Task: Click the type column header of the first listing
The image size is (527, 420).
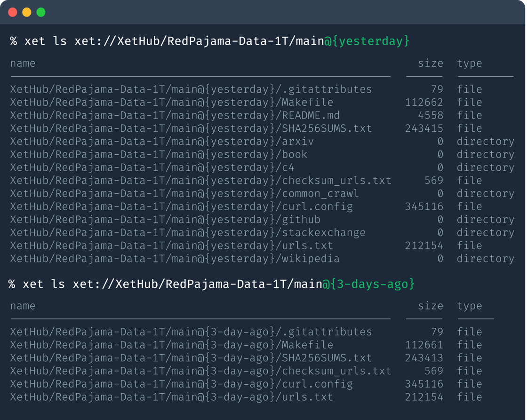Action: pos(469,63)
